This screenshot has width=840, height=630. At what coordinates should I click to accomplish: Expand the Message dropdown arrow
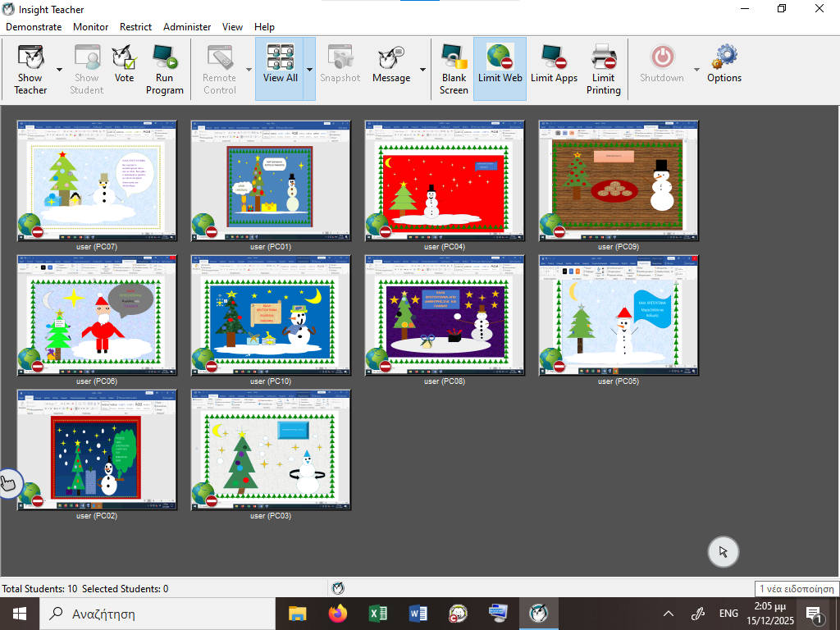423,70
